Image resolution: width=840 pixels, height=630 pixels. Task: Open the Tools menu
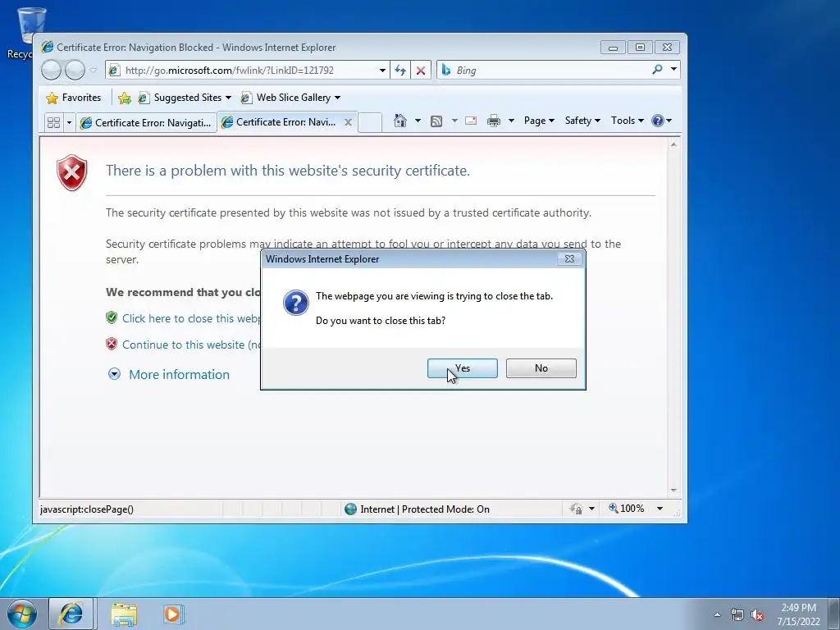coord(628,121)
